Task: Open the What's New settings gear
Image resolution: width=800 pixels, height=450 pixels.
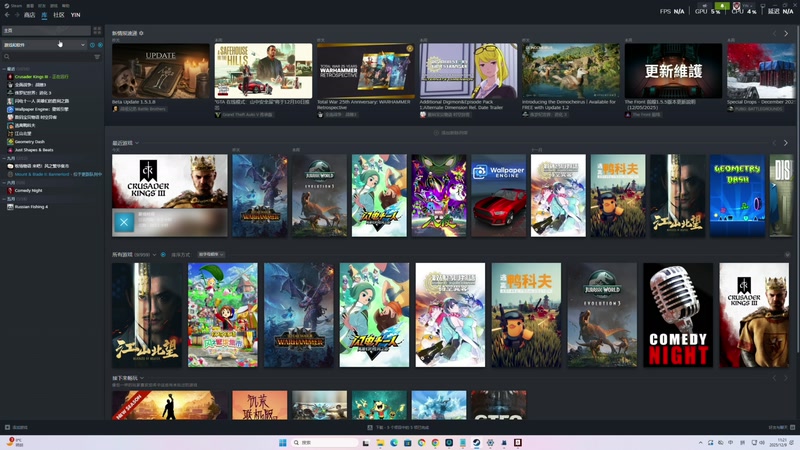Action: pos(141,33)
